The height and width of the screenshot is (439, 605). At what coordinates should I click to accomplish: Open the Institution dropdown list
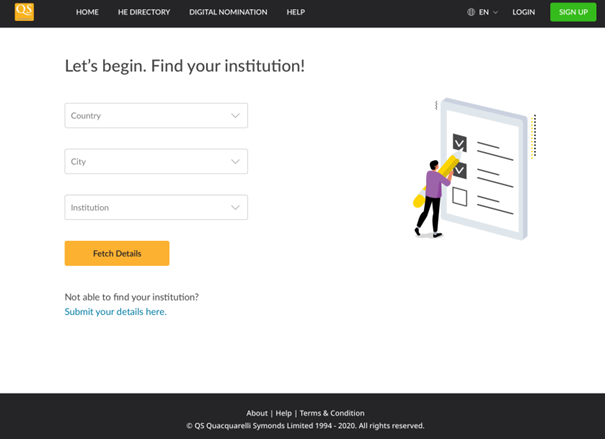(x=156, y=208)
